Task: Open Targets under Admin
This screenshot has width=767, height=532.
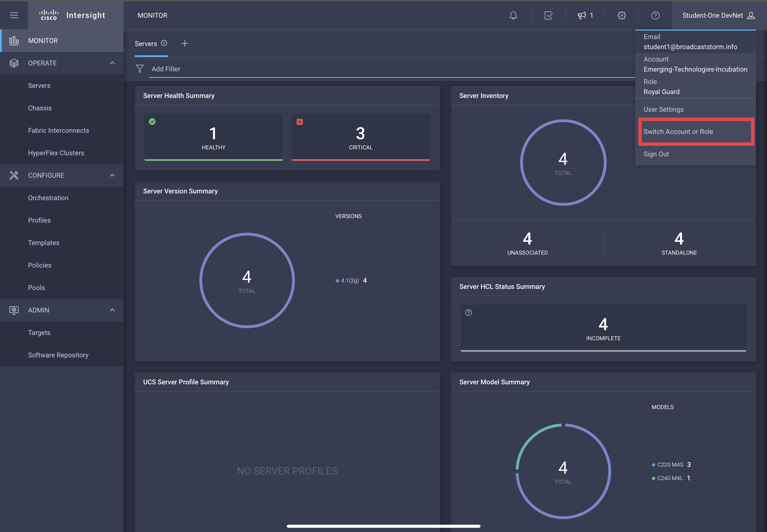Action: [x=62, y=333]
